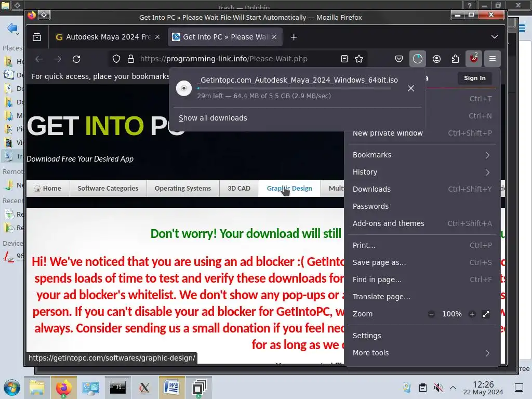Click the Firefox forward arrow
Viewport: 532px width, 399px height.
[x=58, y=59]
